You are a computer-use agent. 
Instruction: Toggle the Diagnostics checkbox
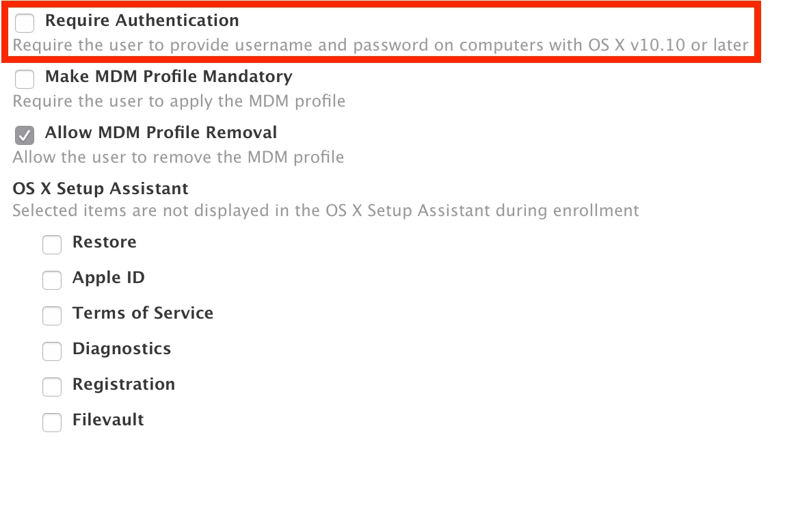click(x=52, y=351)
